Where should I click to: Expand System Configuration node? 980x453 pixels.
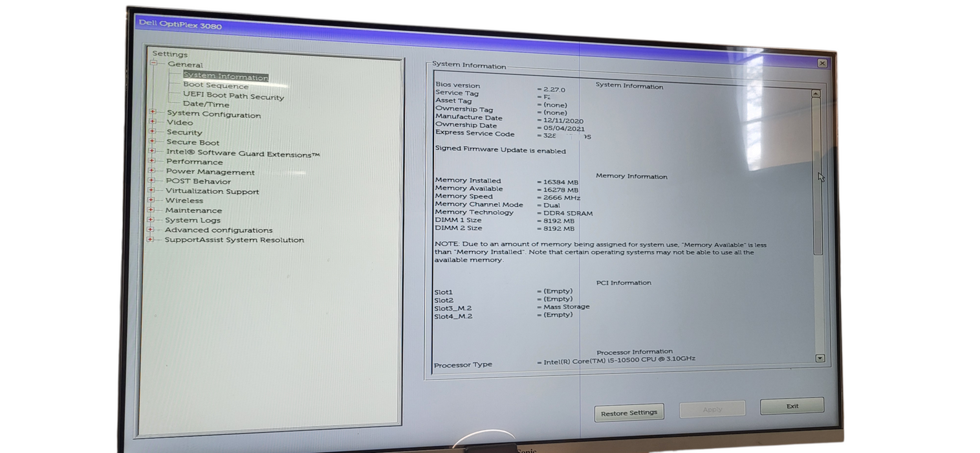point(153,112)
